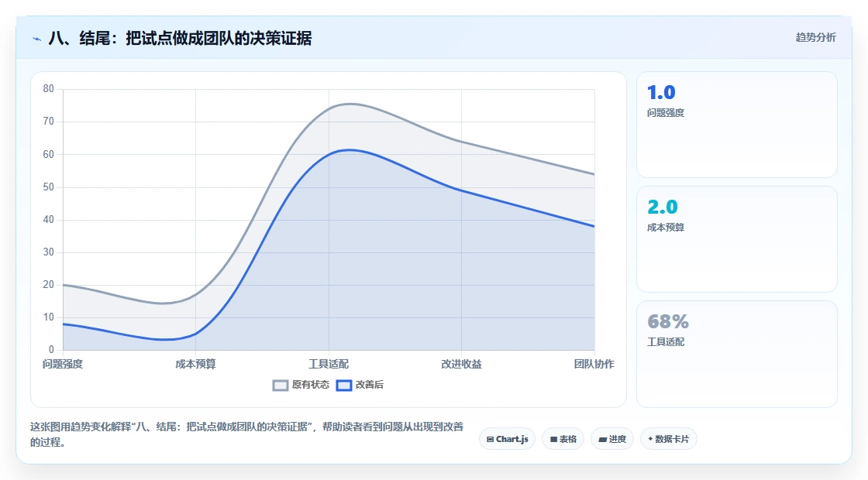Open the 68% 工具适配 data card

click(737, 354)
